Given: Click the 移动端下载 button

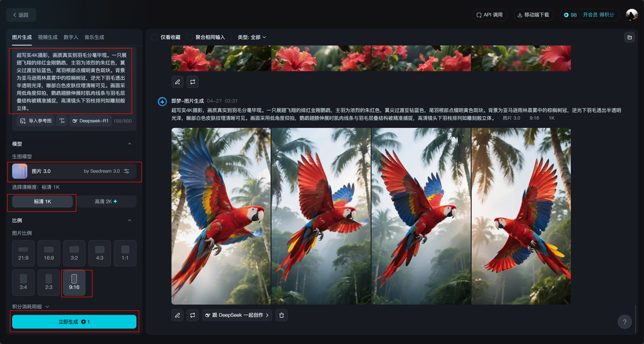Looking at the screenshot, I should [533, 15].
